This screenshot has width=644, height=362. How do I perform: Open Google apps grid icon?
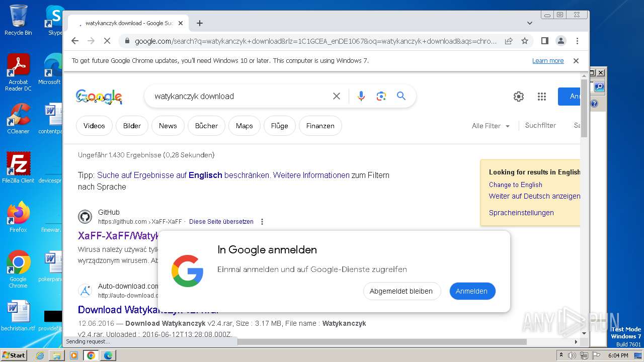click(x=542, y=97)
